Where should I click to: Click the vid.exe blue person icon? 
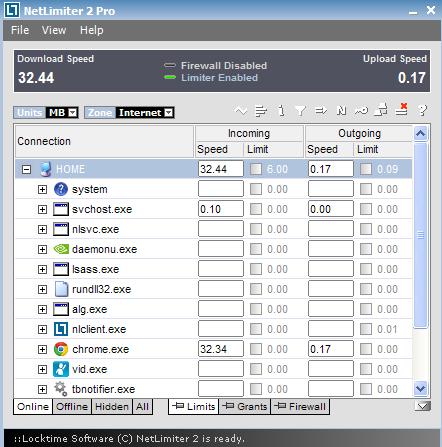(x=61, y=369)
